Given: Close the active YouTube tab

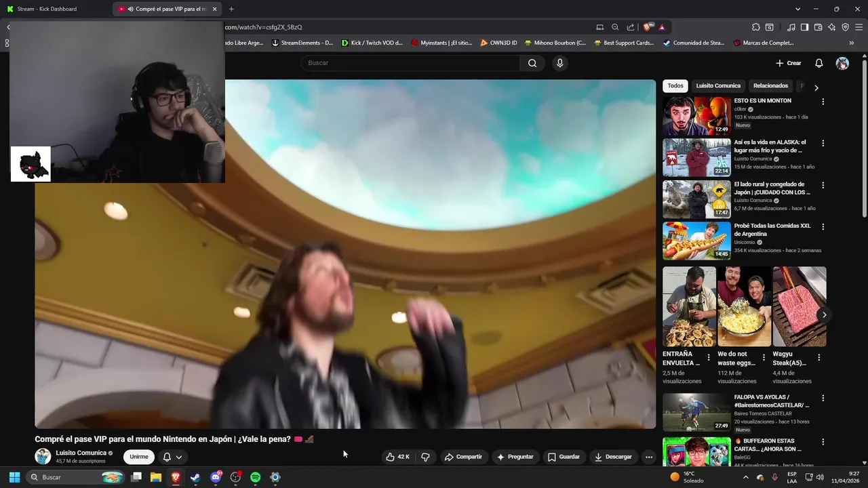Looking at the screenshot, I should point(214,9).
